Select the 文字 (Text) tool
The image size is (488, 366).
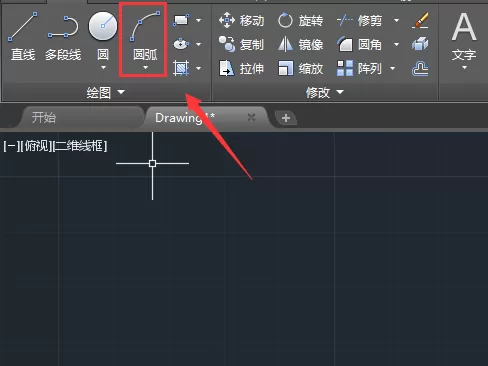tap(464, 37)
